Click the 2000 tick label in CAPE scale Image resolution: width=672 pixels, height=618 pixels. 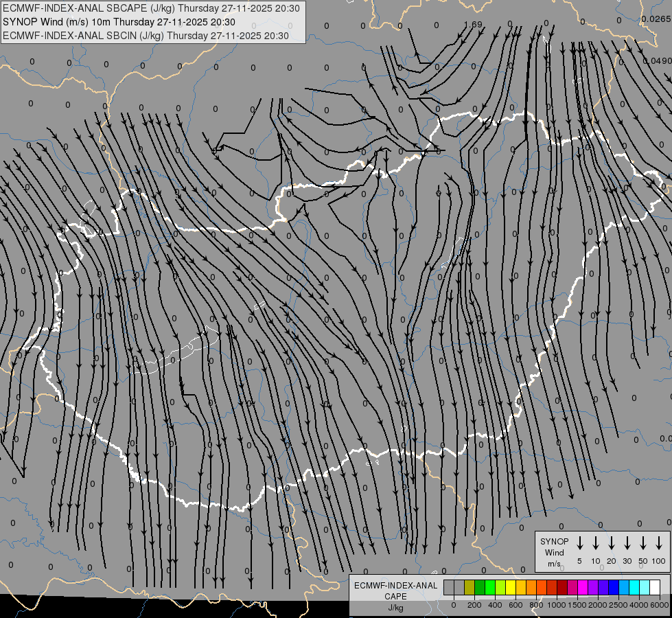[x=598, y=605]
